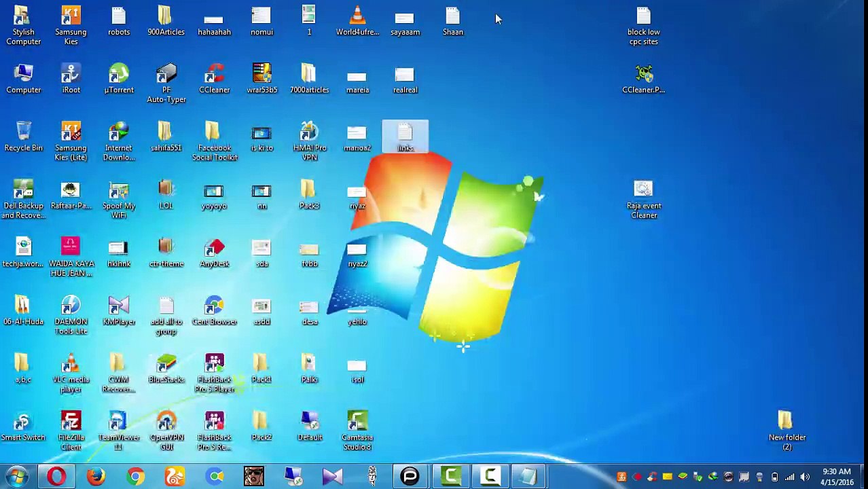Launch the µTorrent shortcut
The height and width of the screenshot is (489, 868).
[119, 78]
